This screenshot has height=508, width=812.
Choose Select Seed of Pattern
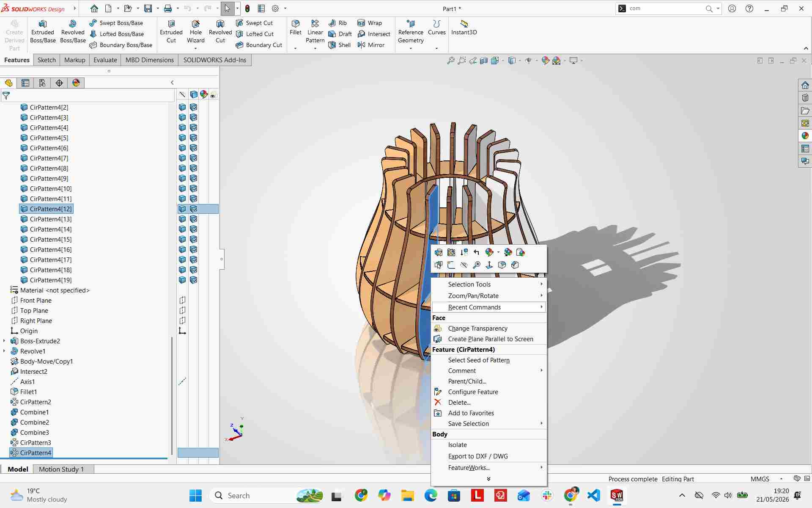click(488, 360)
